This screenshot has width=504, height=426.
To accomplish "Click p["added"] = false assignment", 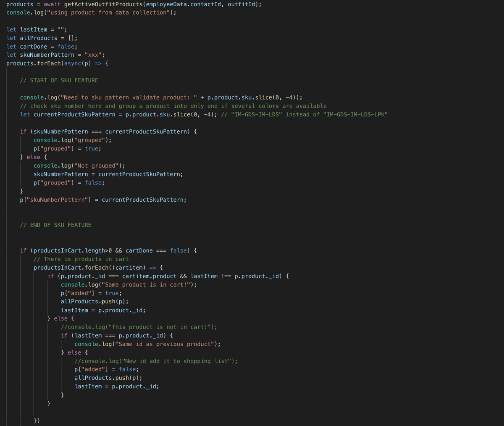I will (107, 369).
